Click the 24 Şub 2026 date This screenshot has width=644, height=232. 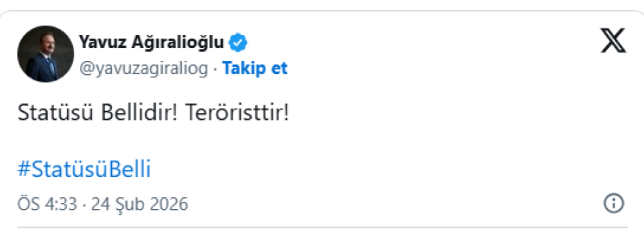point(139,204)
